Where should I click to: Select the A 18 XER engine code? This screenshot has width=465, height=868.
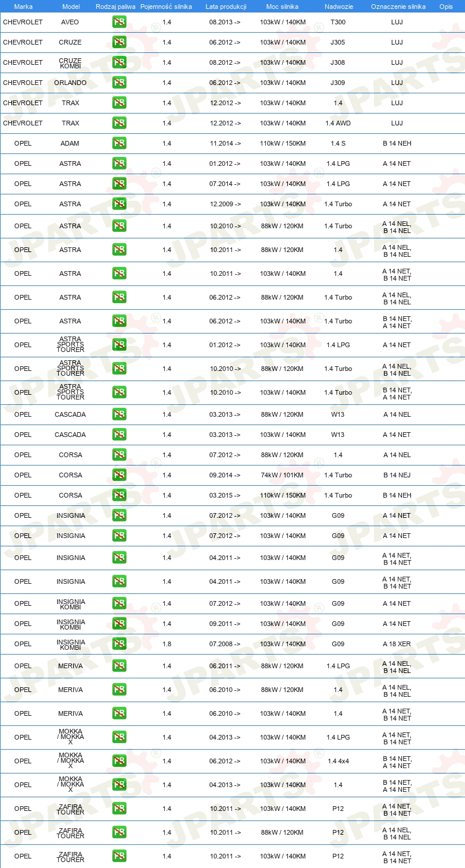(397, 644)
